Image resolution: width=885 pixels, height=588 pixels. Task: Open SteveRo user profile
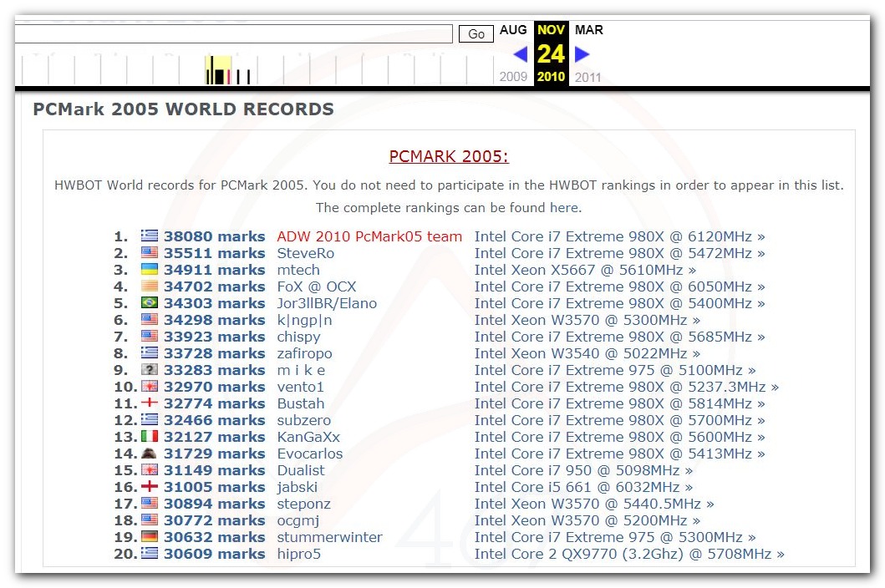(x=305, y=253)
